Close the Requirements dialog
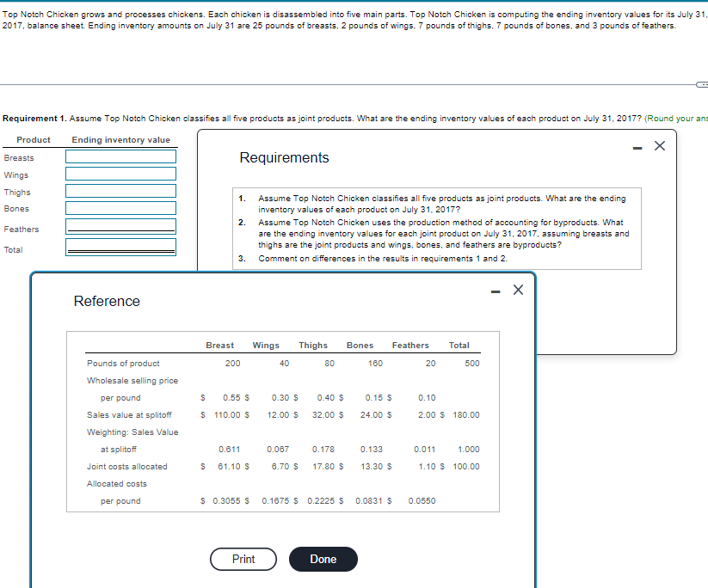The height and width of the screenshot is (588, 708). [660, 146]
